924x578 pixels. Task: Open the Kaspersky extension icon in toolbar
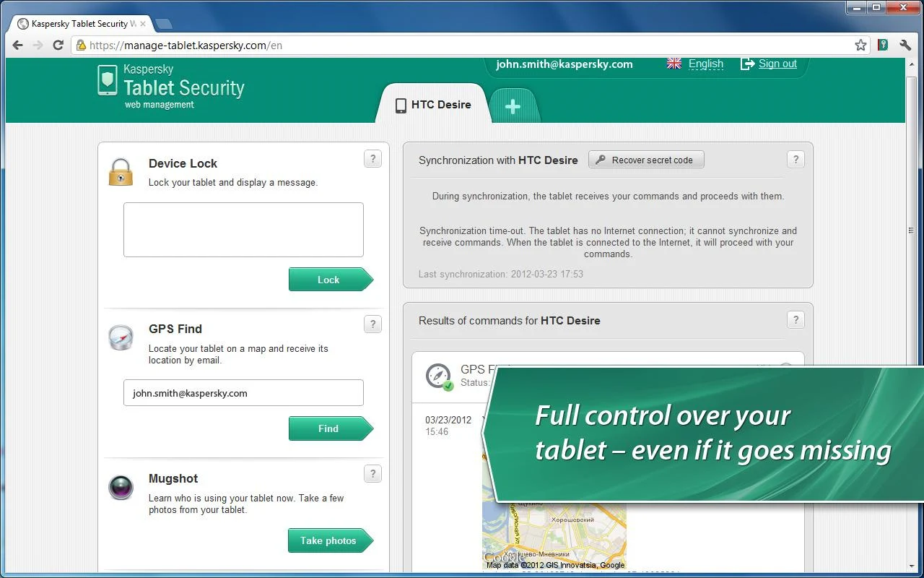coord(883,45)
